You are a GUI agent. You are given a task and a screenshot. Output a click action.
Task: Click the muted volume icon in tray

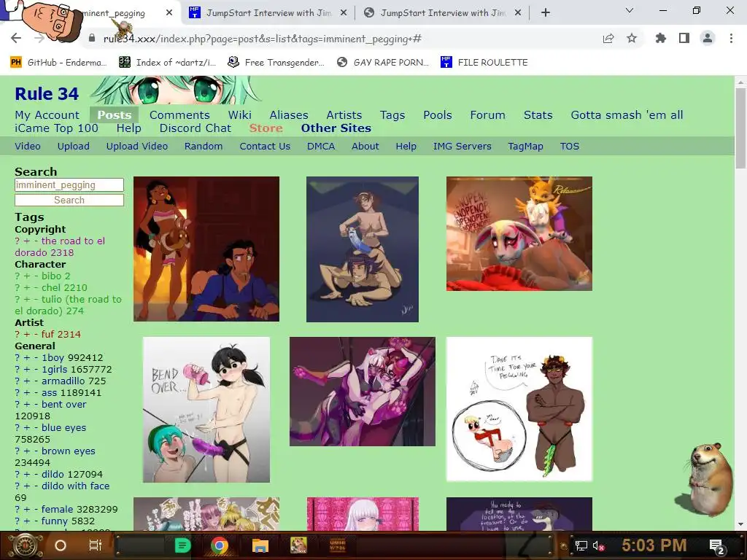tap(598, 545)
